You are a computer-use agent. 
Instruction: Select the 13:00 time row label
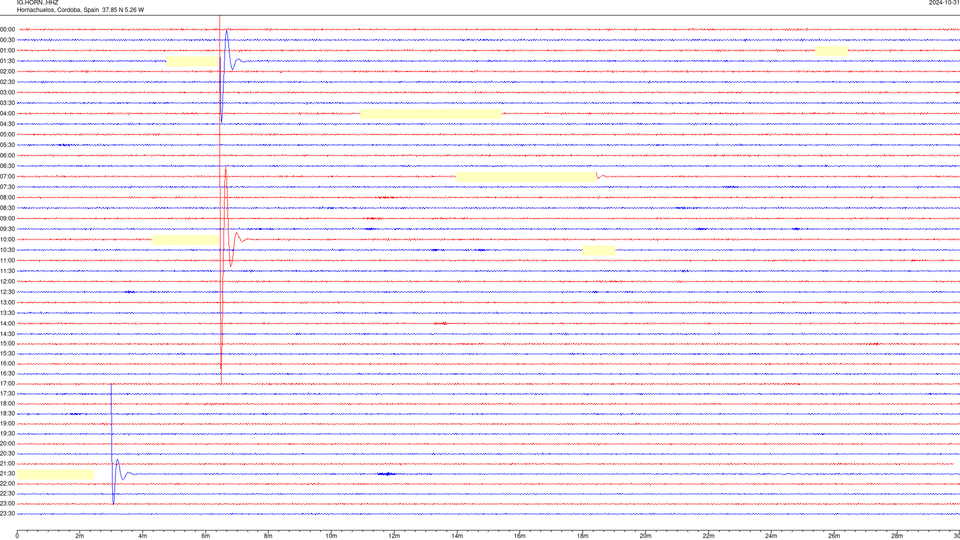pyautogui.click(x=7, y=302)
